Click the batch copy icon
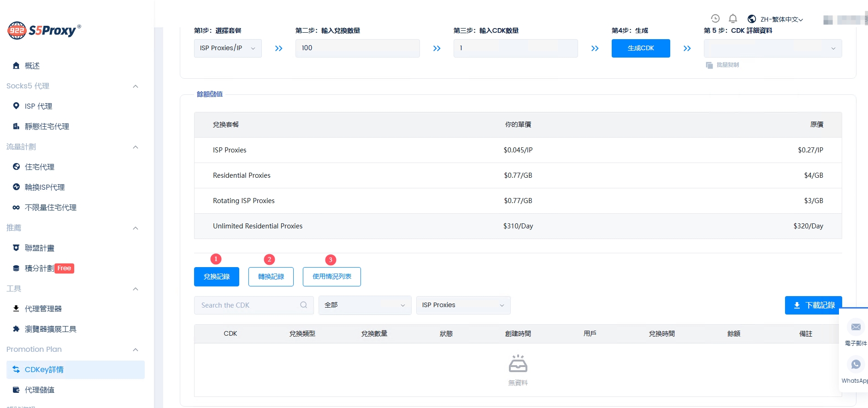This screenshot has width=868, height=408. pyautogui.click(x=709, y=65)
